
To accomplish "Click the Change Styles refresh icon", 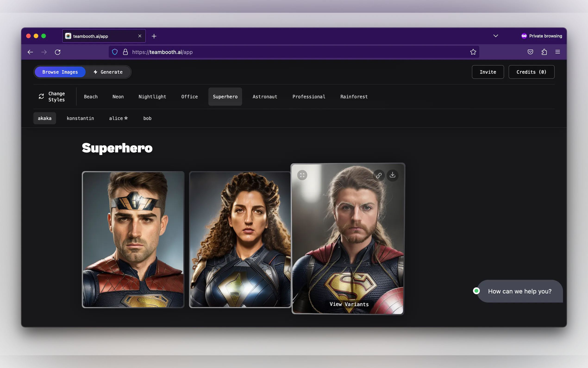I will pyautogui.click(x=41, y=96).
